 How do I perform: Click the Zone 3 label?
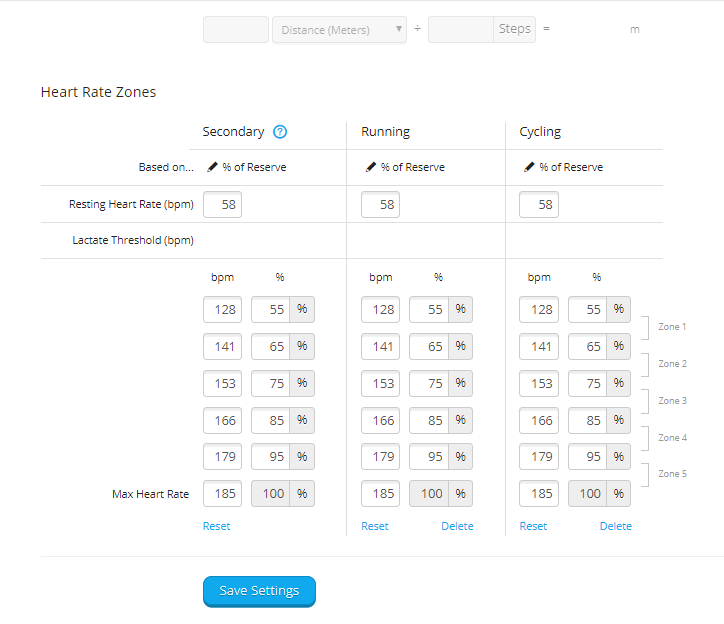coord(672,400)
